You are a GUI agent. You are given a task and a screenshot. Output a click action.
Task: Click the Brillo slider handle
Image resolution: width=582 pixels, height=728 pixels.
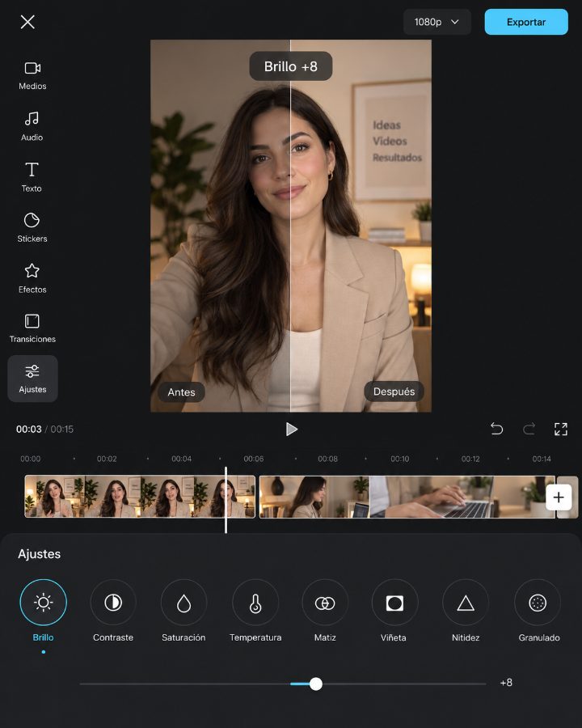pos(316,684)
